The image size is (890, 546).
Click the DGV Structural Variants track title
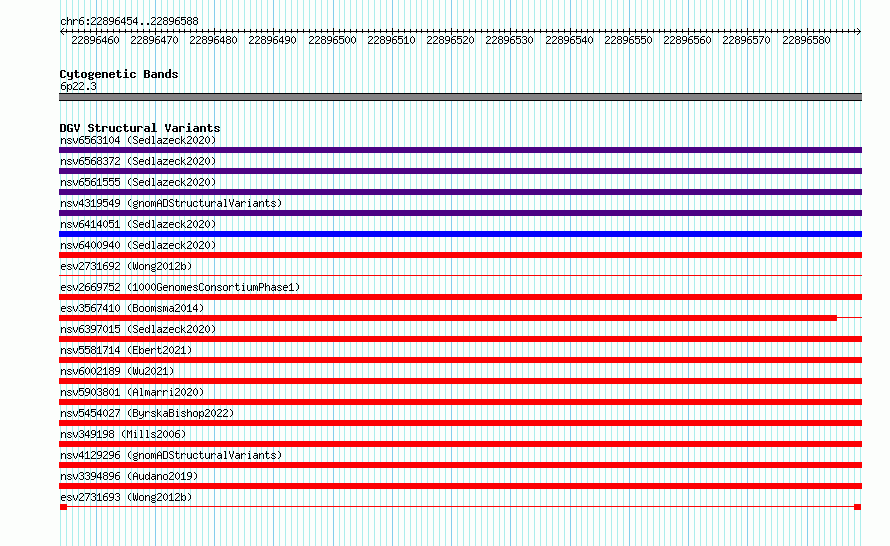(140, 128)
